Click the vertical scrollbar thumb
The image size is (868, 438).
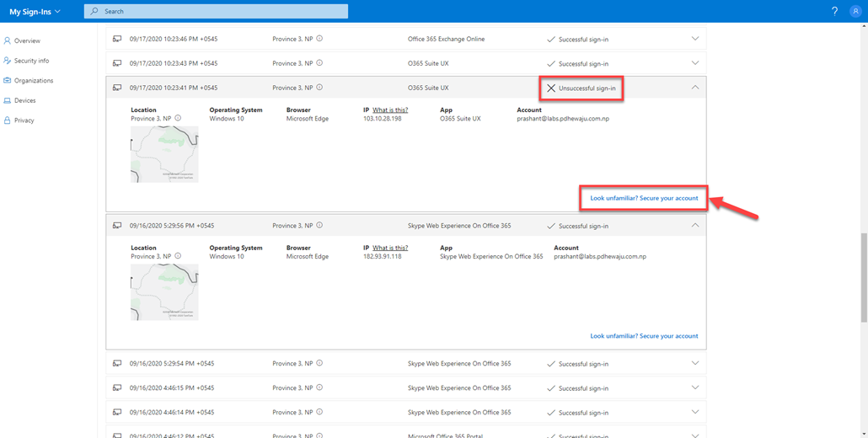(864, 276)
